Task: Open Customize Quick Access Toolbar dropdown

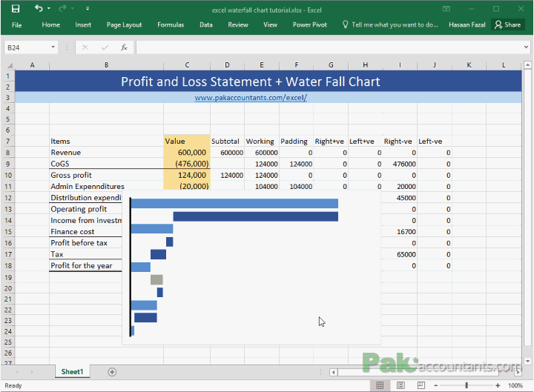Action: pos(88,8)
